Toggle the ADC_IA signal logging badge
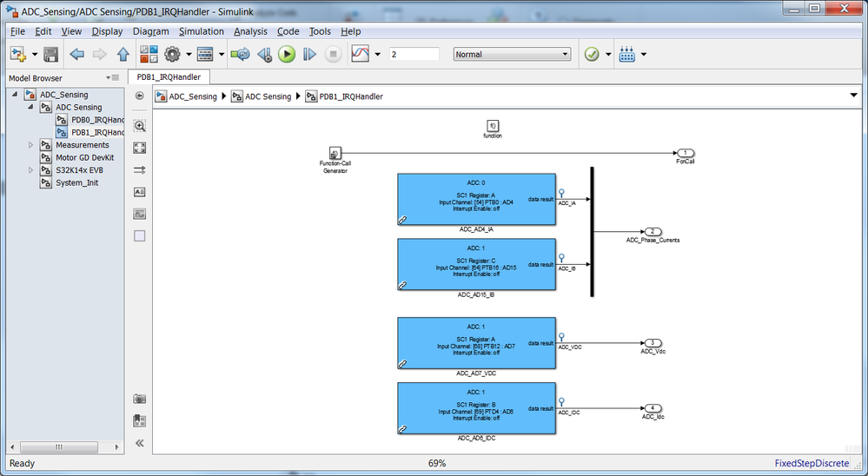 (x=561, y=193)
